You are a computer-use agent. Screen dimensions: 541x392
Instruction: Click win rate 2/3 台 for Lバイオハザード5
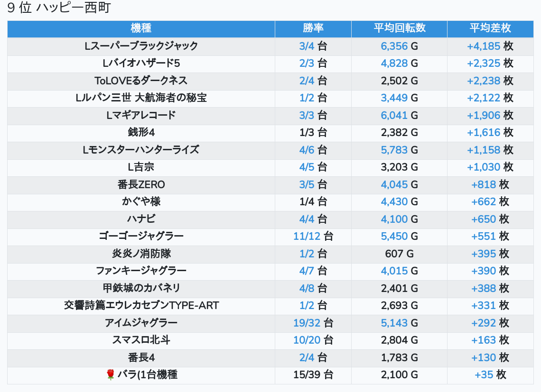[313, 64]
